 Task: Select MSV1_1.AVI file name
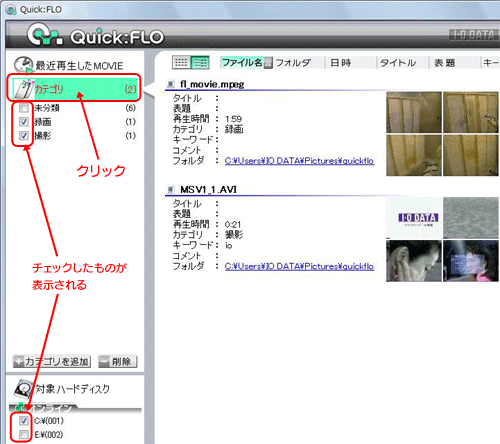pyautogui.click(x=209, y=190)
